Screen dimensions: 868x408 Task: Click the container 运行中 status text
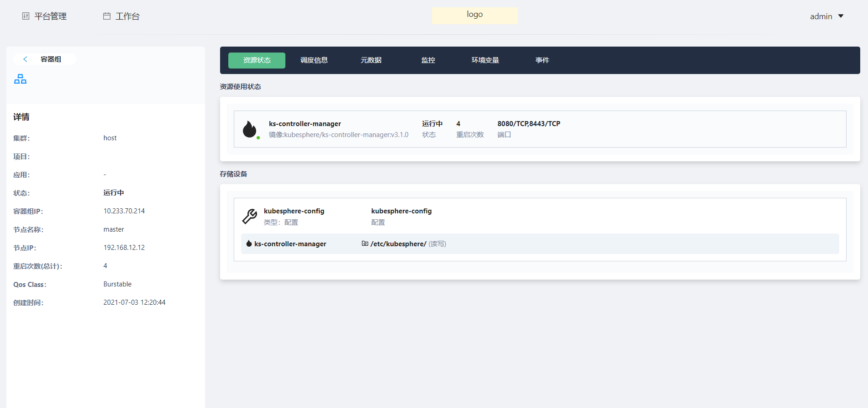pos(432,124)
